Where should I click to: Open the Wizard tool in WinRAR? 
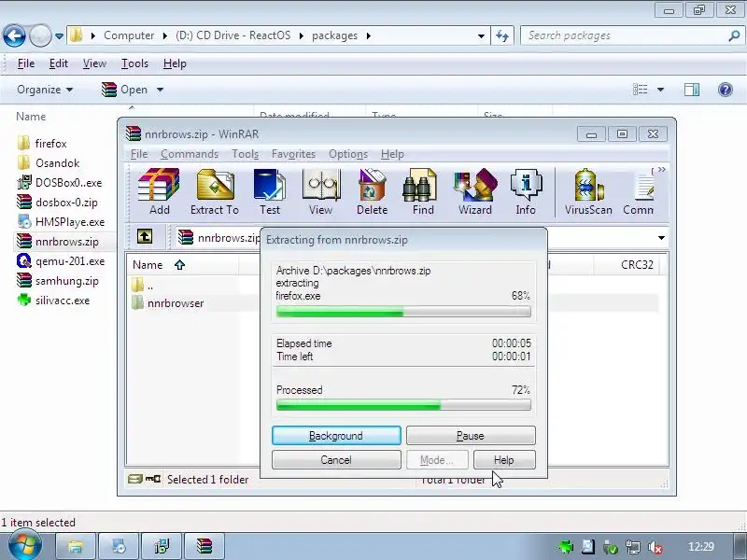[x=475, y=192]
